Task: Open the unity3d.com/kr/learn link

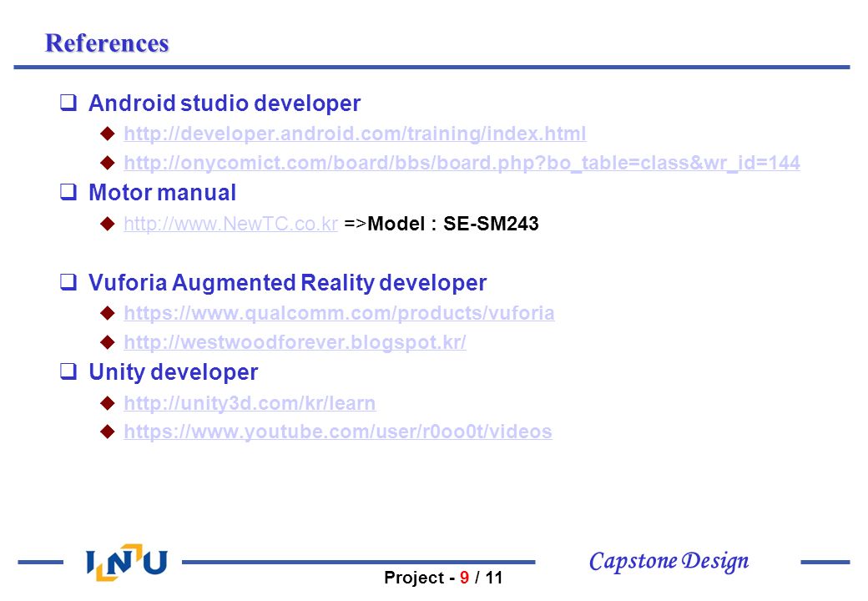Action: 250,403
